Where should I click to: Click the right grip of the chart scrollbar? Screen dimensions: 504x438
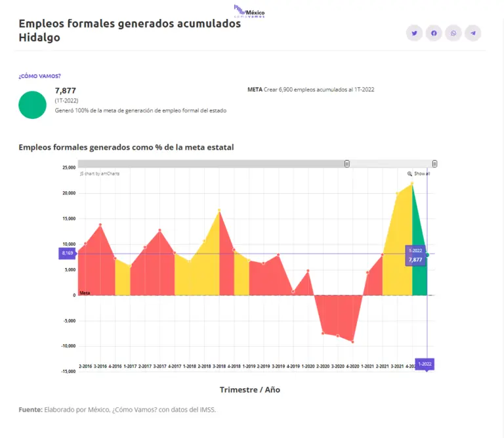click(434, 164)
